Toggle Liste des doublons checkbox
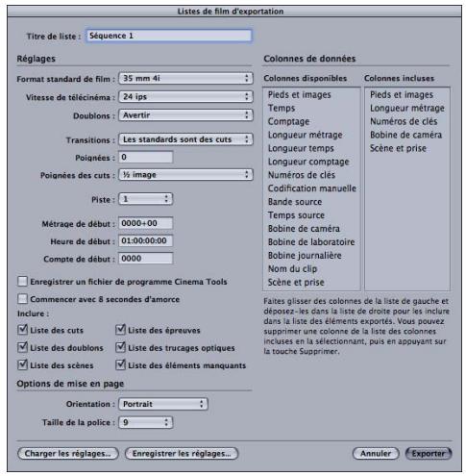Image resolution: width=466 pixels, height=476 pixels. point(22,347)
